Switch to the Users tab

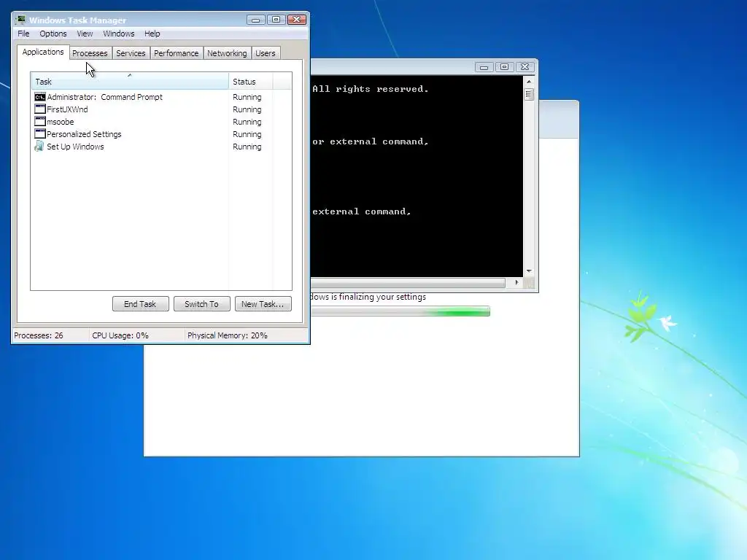click(266, 53)
